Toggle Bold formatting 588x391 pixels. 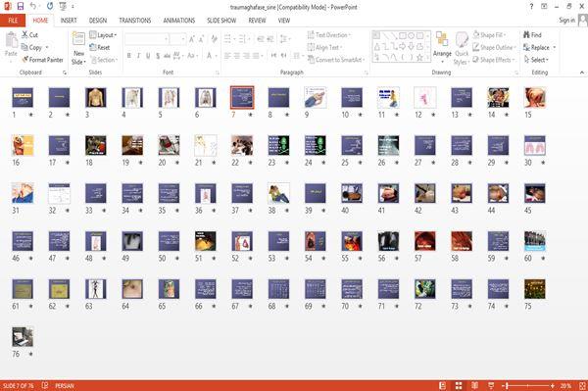tap(129, 56)
